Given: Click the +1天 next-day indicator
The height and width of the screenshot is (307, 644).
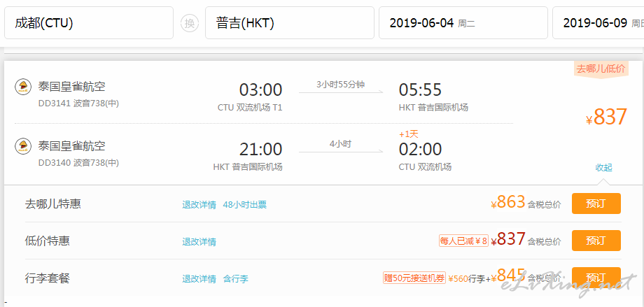Looking at the screenshot, I should click(x=409, y=134).
